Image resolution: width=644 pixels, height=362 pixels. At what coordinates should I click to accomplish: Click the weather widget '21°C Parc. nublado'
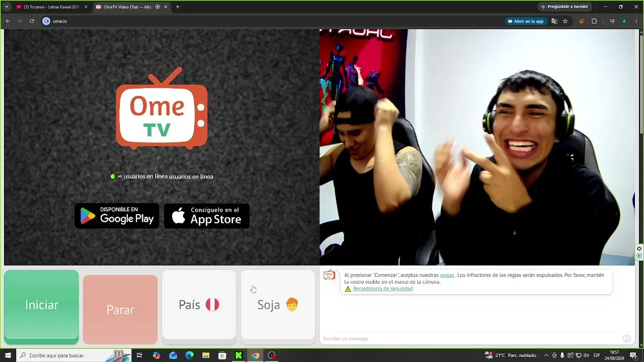[510, 355]
